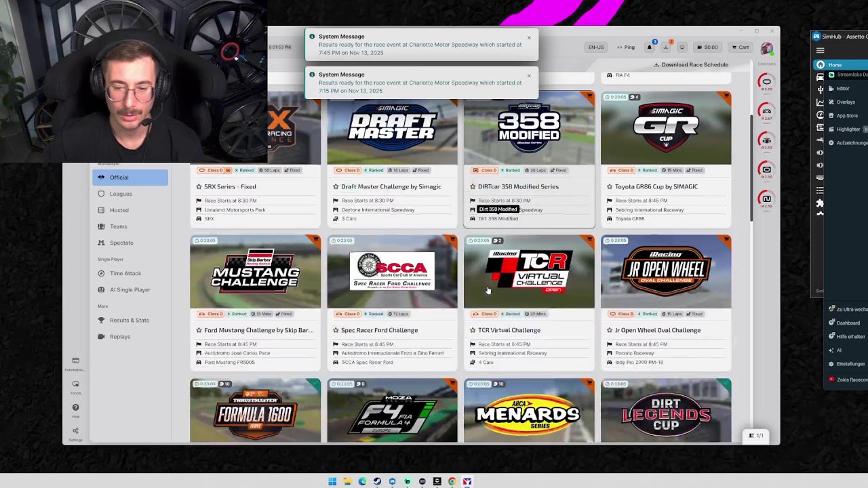Screen dimensions: 868x488
Task: Toggle the SimHub hamburger menu
Action: [x=820, y=50]
